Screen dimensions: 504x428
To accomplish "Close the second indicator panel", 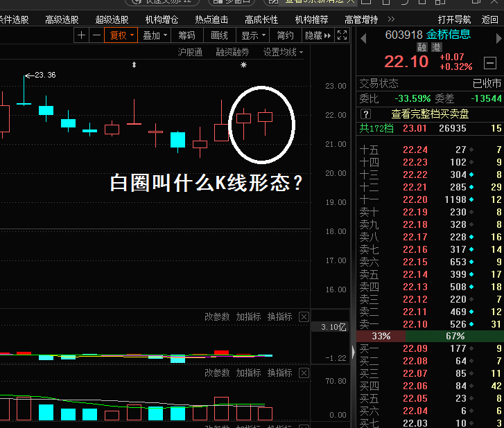I will (304, 373).
